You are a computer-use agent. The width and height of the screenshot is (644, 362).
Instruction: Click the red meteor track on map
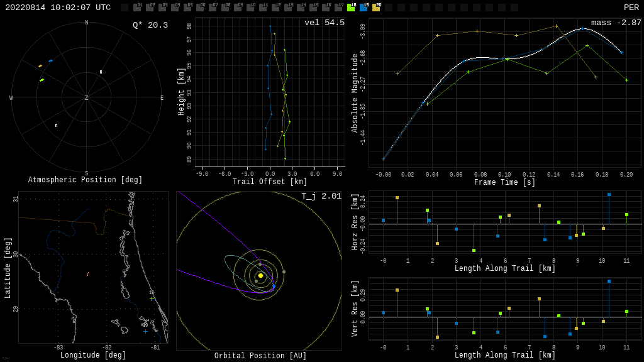(x=87, y=274)
